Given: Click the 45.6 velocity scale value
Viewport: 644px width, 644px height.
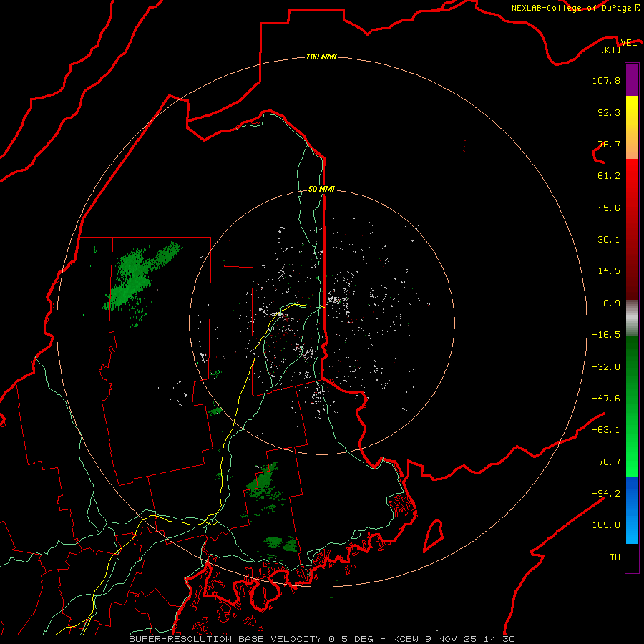Looking at the screenshot, I should pos(609,208).
